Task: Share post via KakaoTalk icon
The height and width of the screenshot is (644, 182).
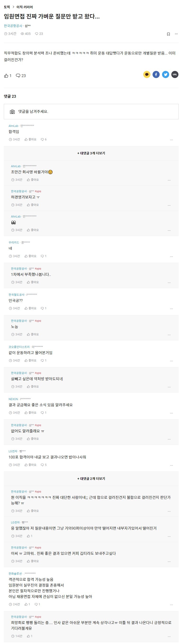Action: pyautogui.click(x=147, y=74)
